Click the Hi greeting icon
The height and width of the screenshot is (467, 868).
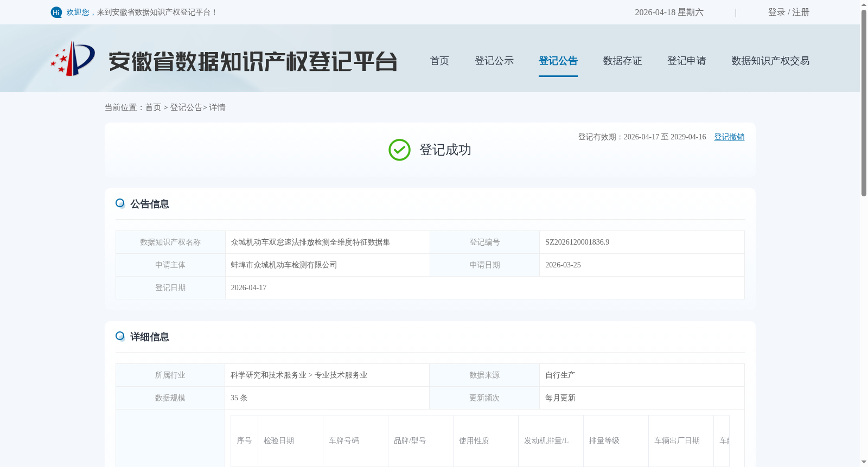coord(56,12)
